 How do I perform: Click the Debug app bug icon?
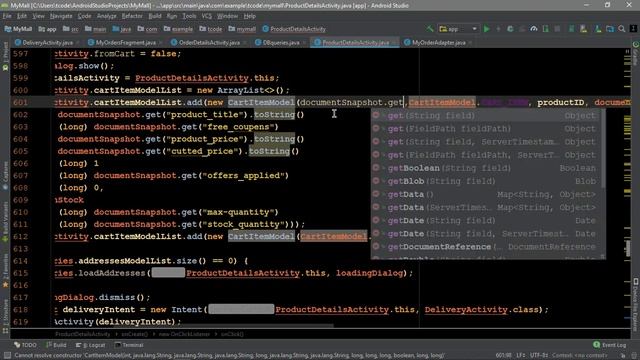coord(510,29)
